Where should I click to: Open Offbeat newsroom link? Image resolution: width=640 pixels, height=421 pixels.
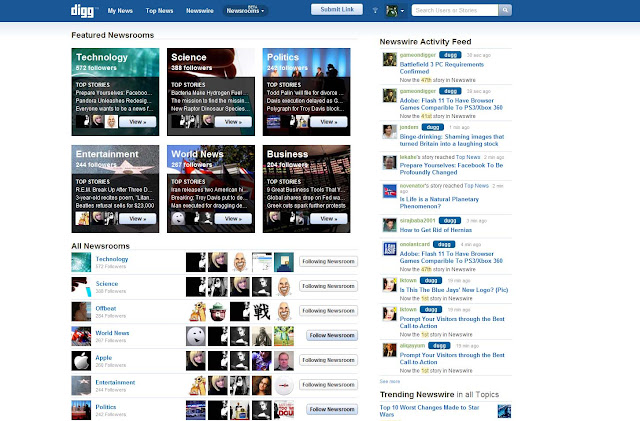coord(106,308)
